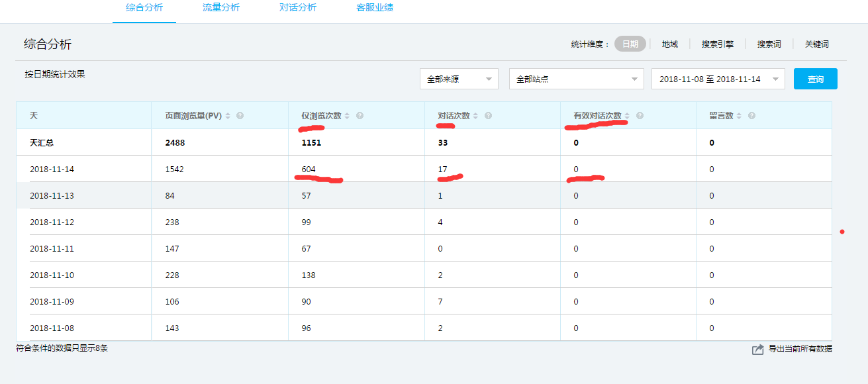Sort by 页面浏览量(PV) using sort arrows
This screenshot has width=868, height=384.
tap(228, 116)
